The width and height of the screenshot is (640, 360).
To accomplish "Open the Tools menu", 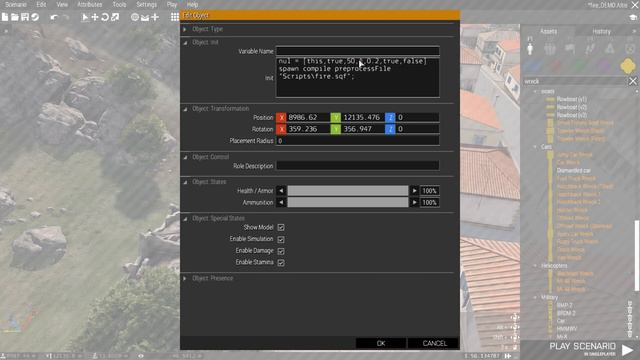I will (x=119, y=4).
